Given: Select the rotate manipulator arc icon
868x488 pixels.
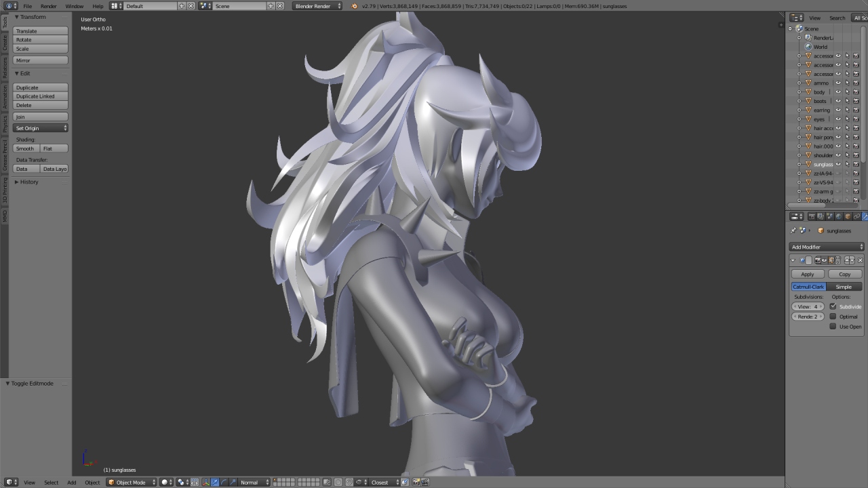Looking at the screenshot, I should click(x=224, y=482).
